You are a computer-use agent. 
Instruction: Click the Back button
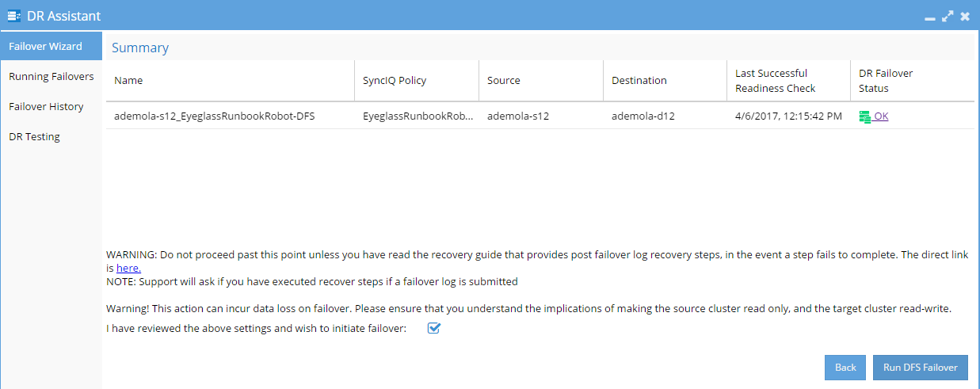(x=845, y=368)
